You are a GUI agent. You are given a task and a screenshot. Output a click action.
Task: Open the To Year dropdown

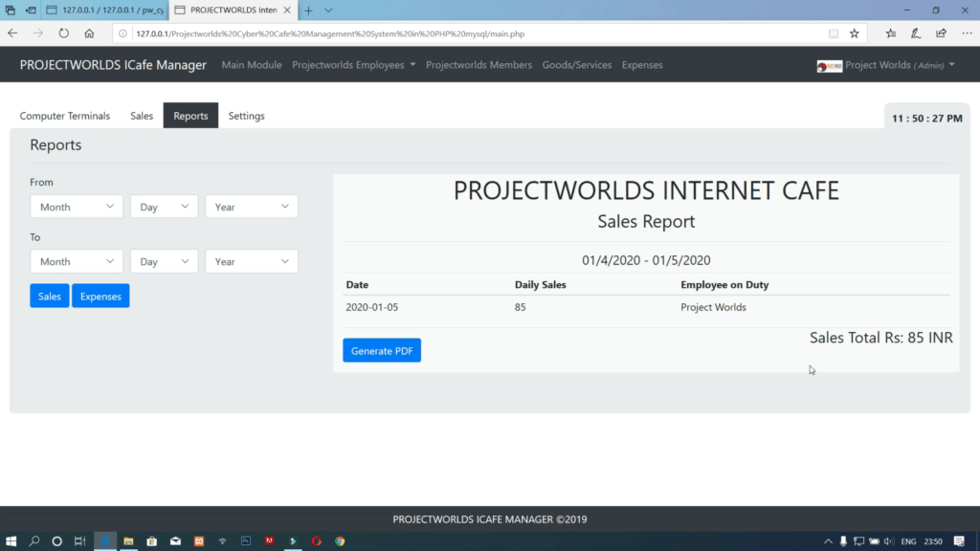251,260
